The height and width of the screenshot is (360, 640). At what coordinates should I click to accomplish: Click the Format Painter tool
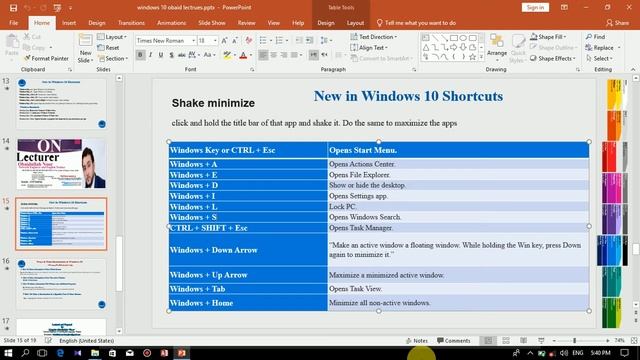[x=46, y=58]
